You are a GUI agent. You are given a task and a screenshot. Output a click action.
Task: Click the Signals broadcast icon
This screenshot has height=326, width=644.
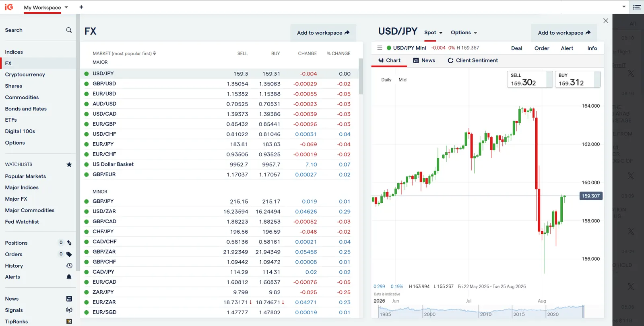coord(69,310)
